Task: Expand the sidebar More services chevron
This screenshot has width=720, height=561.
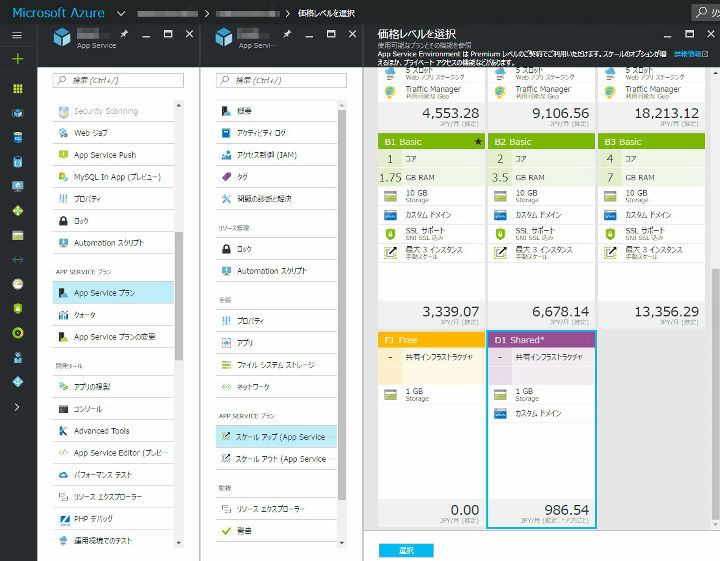Action: (x=17, y=407)
